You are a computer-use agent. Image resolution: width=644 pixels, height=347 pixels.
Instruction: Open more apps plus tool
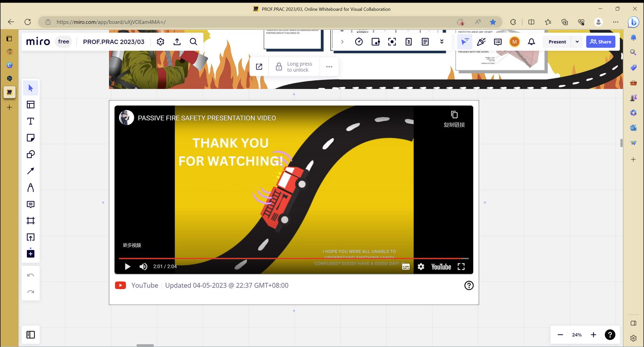click(30, 253)
